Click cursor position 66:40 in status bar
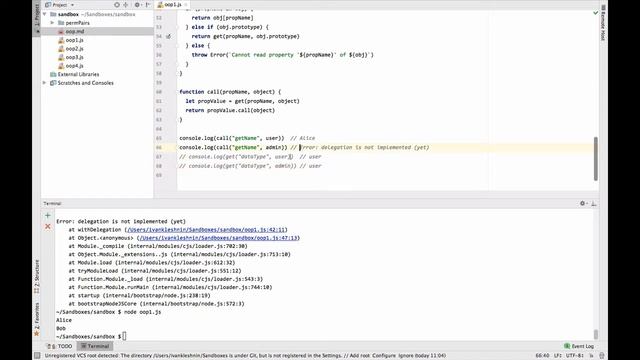640x360 pixels. tap(542, 356)
